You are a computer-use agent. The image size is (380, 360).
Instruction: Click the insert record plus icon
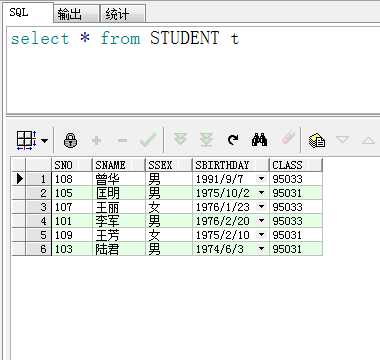point(96,140)
